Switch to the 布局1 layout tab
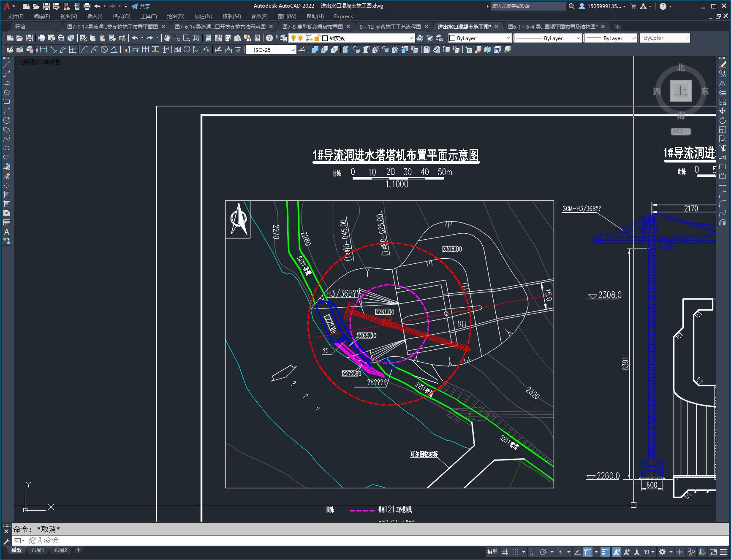731x560 pixels. [38, 550]
